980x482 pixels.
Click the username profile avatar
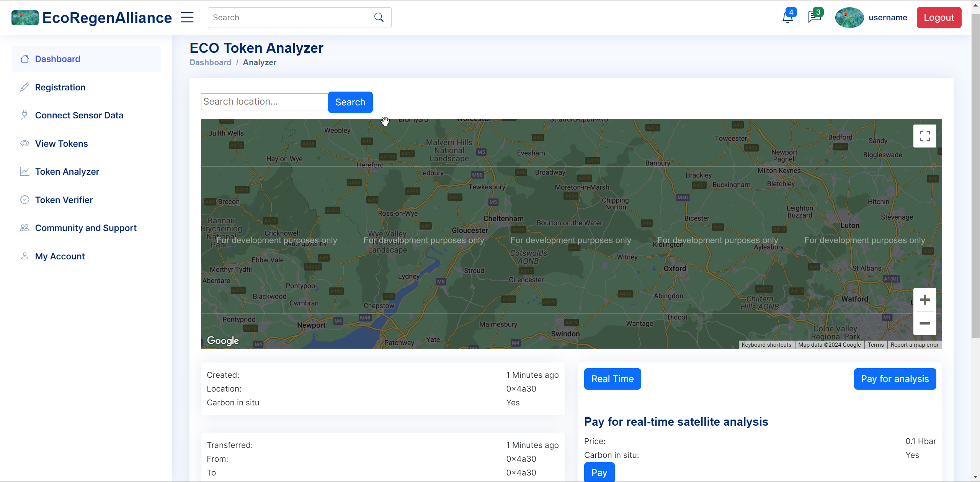[849, 18]
